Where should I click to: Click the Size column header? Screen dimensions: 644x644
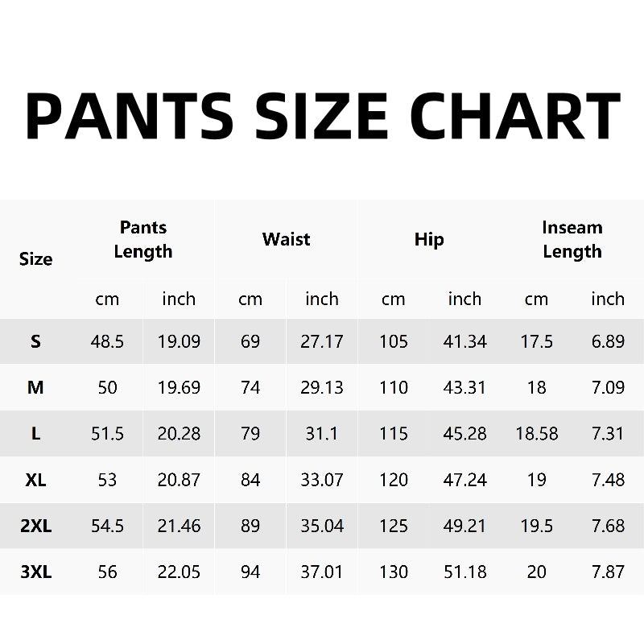pyautogui.click(x=35, y=259)
